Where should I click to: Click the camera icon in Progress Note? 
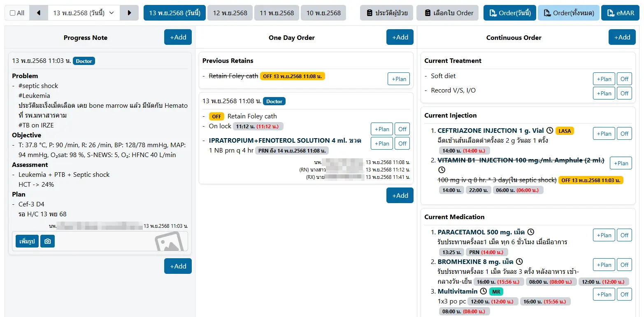point(47,241)
